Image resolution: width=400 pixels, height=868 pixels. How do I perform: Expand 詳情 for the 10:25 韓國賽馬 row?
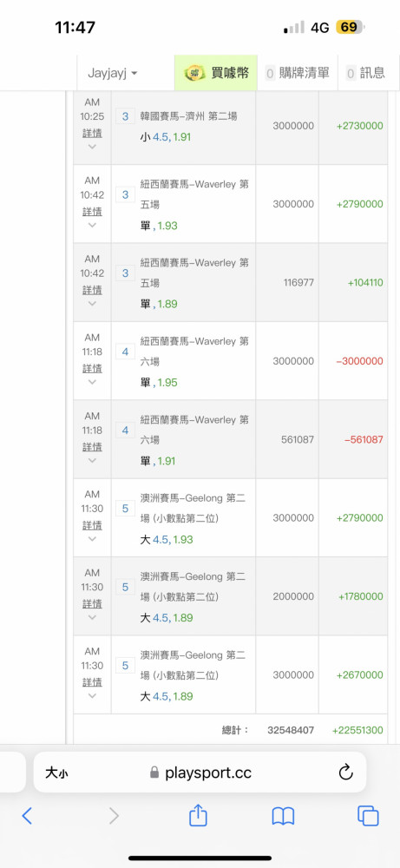tap(92, 133)
